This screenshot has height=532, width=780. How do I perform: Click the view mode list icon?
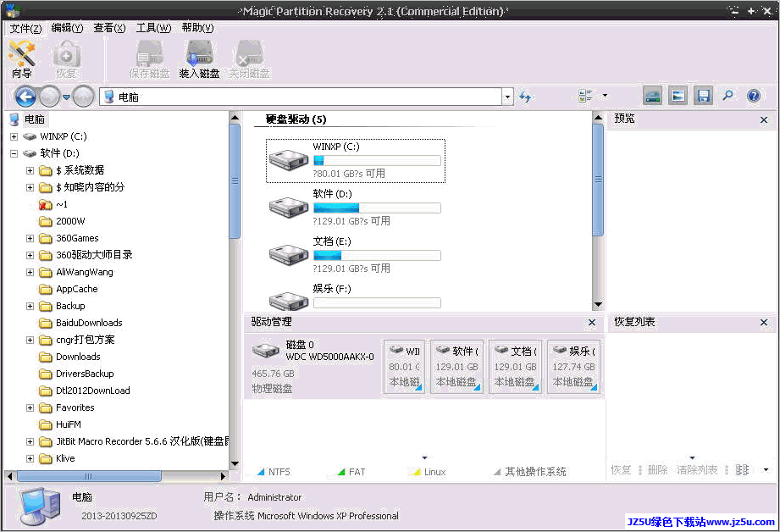tap(585, 96)
